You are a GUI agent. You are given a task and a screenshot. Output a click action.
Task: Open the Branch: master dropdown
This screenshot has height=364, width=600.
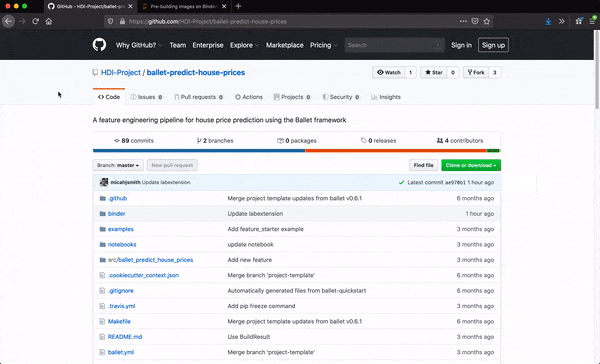(118, 165)
